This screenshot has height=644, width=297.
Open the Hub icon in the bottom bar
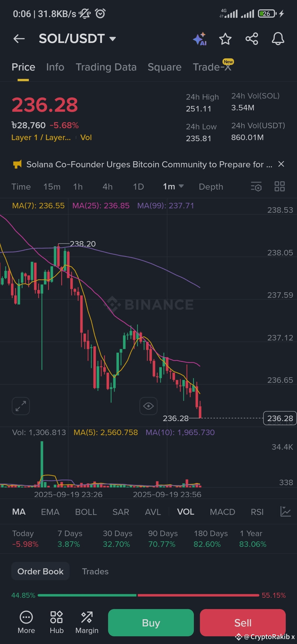pos(56,623)
